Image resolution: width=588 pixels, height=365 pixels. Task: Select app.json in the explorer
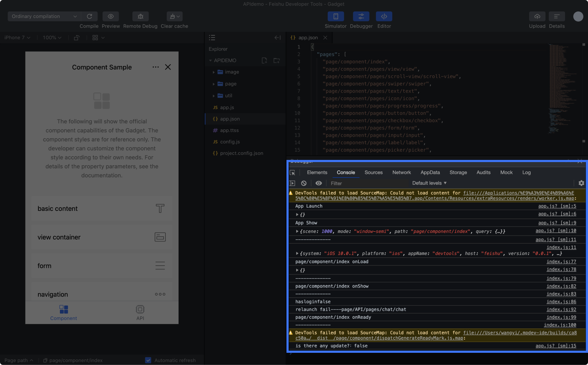coord(245,119)
